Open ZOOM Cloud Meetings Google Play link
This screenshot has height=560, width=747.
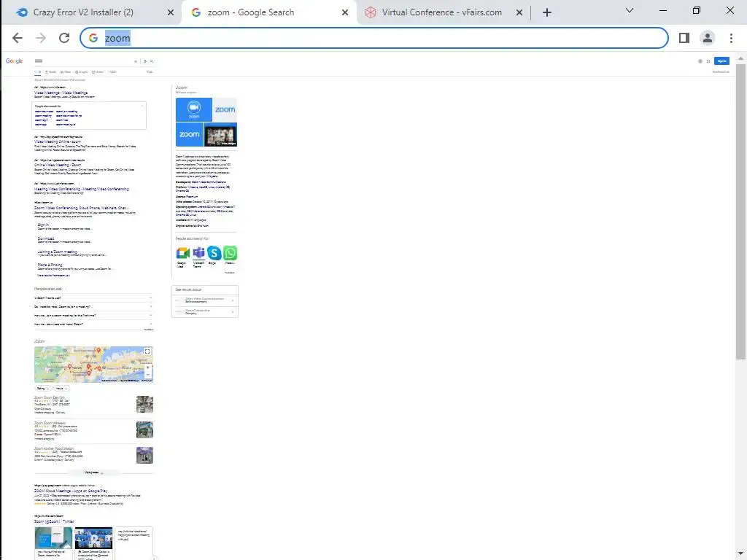pos(71,491)
